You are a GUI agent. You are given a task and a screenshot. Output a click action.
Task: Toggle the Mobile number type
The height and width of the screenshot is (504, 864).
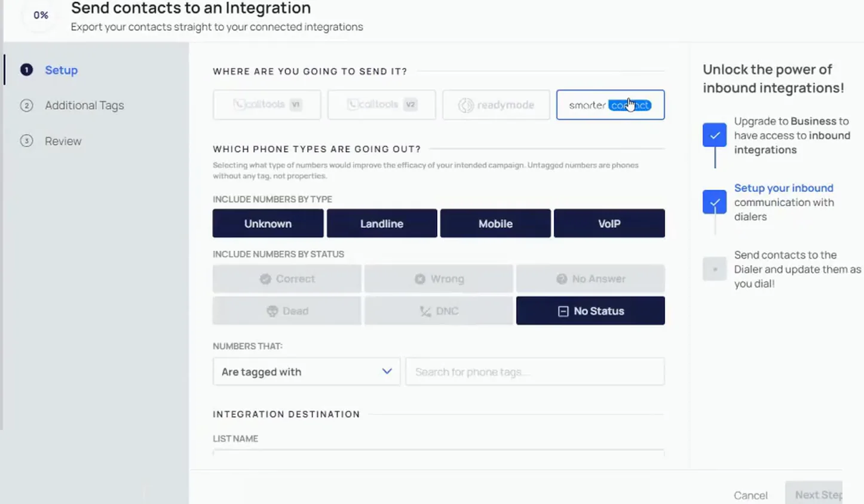pos(495,223)
